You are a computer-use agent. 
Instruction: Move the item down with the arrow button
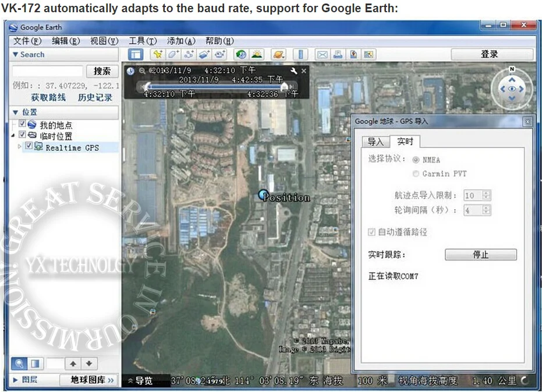tap(89, 363)
